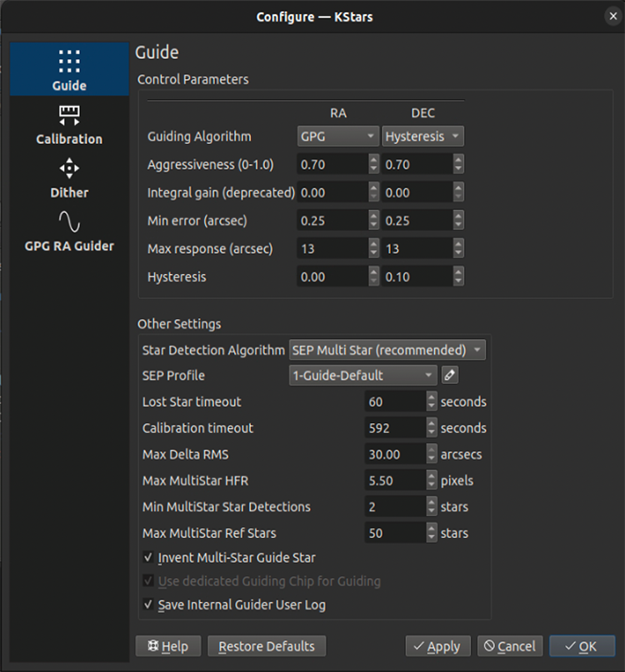Open the DEC Hysteresis algorithm dropdown
The width and height of the screenshot is (625, 672).
422,136
